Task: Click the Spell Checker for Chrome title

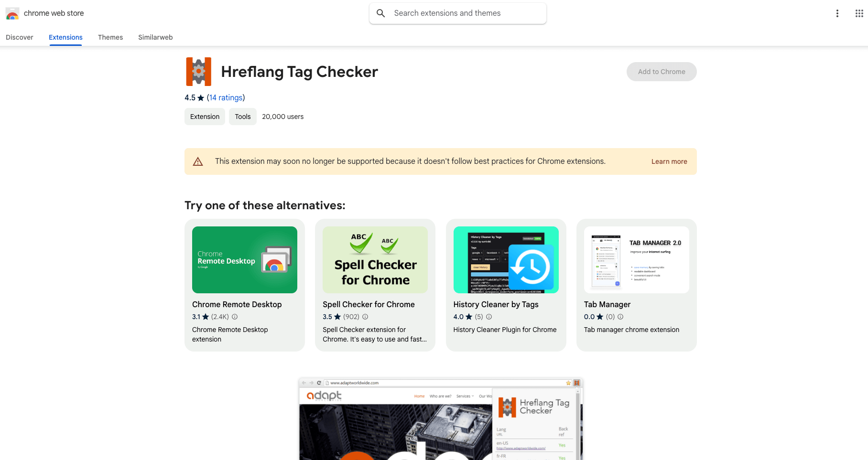Action: 369,304
